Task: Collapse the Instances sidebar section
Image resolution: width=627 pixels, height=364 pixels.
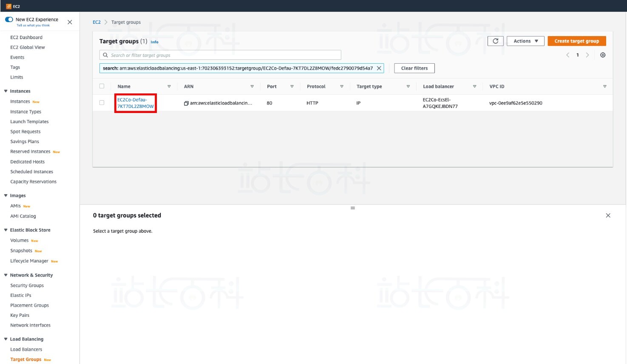Action: [6, 91]
